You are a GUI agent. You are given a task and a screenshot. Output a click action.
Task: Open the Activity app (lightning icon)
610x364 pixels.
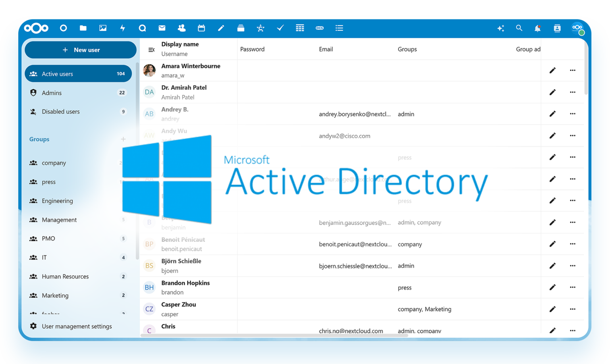[123, 28]
